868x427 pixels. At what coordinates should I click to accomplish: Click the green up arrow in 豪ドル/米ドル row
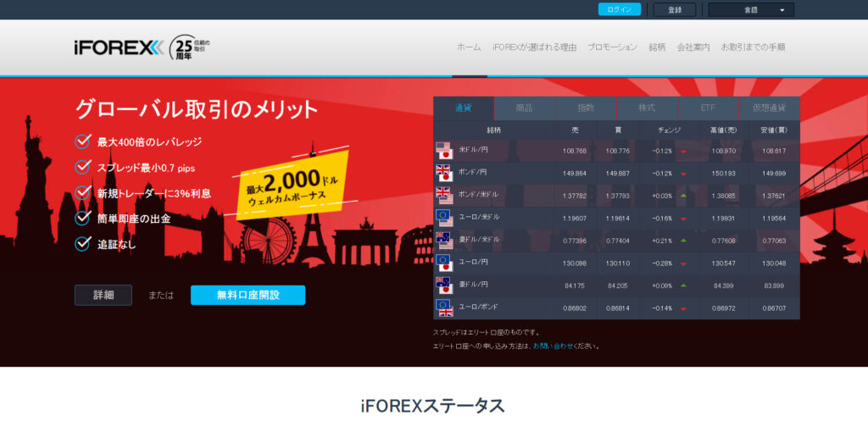pyautogui.click(x=684, y=241)
